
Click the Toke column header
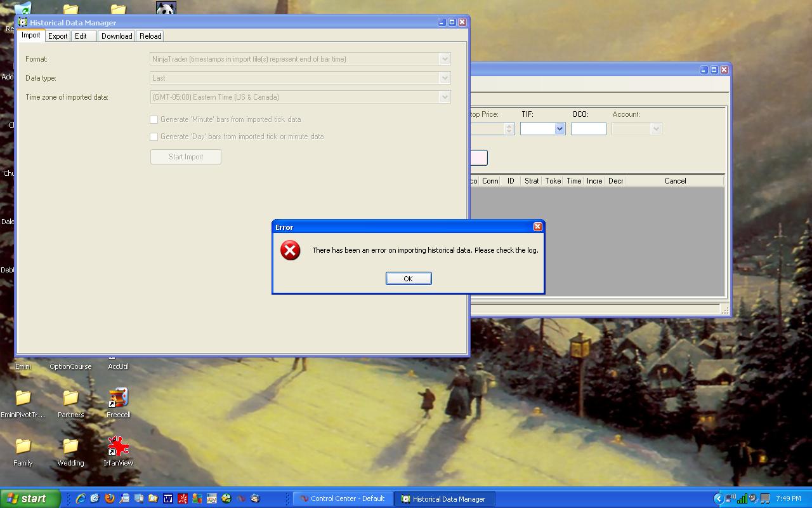553,181
